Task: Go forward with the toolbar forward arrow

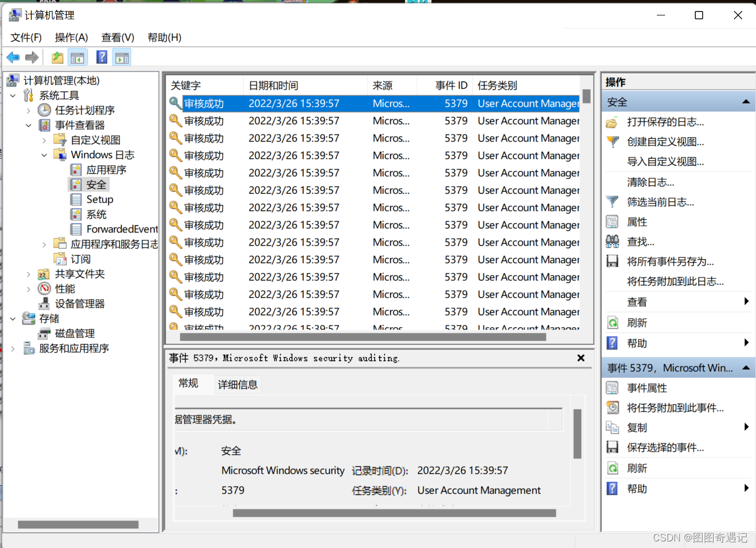Action: click(32, 57)
